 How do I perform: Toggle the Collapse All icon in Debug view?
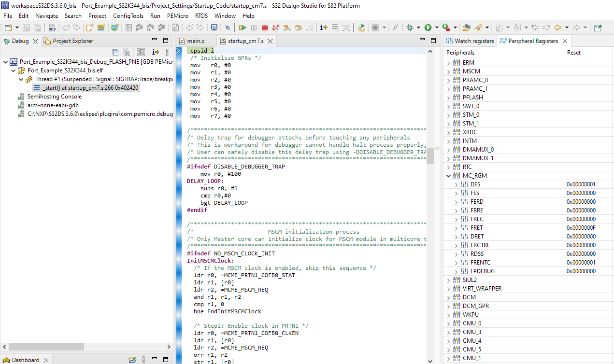tap(115, 52)
